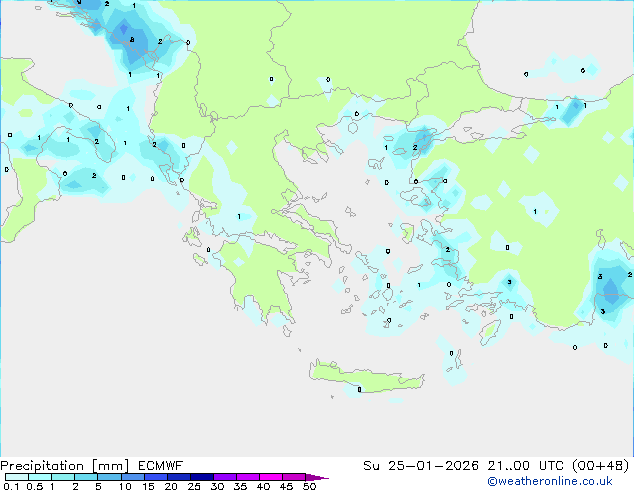Click the "35" legend tick label
The width and height of the screenshot is (634, 490).
point(240,486)
